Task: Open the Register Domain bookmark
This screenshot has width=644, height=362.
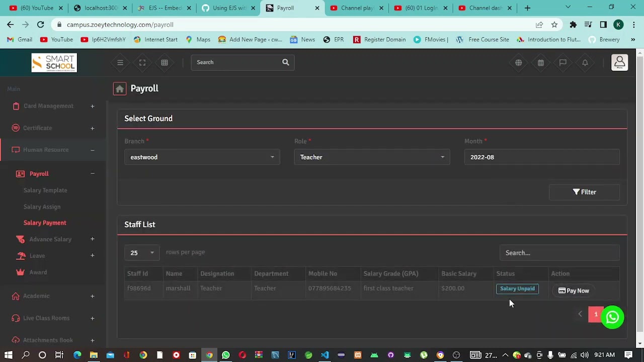Action: pos(379,39)
